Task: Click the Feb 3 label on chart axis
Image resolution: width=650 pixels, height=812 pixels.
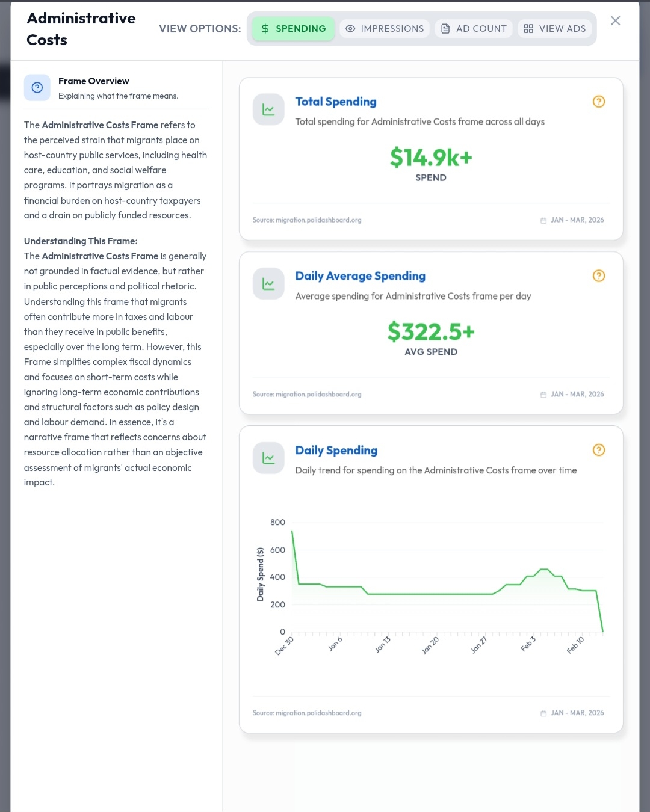Action: click(528, 644)
